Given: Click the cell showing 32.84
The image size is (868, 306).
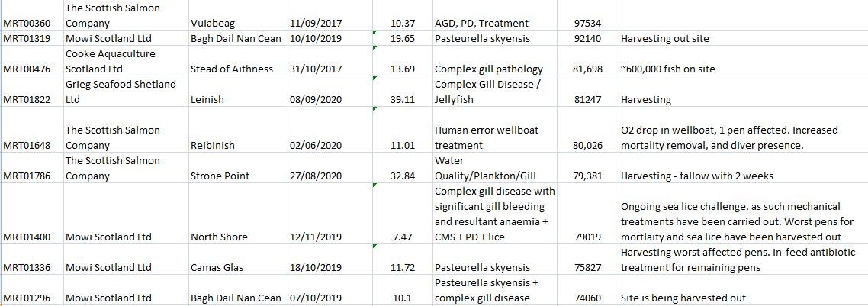Looking at the screenshot, I should [x=402, y=176].
